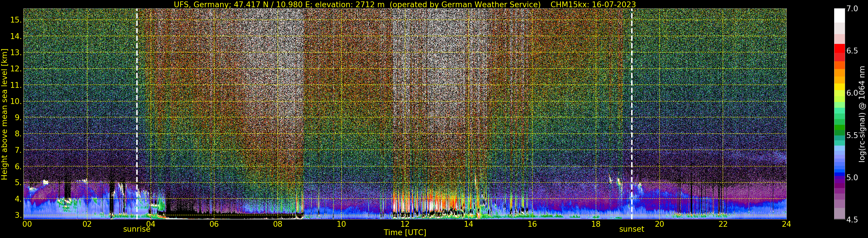
Task: Click the white dashed sunset marker line
Action: [x=631, y=114]
